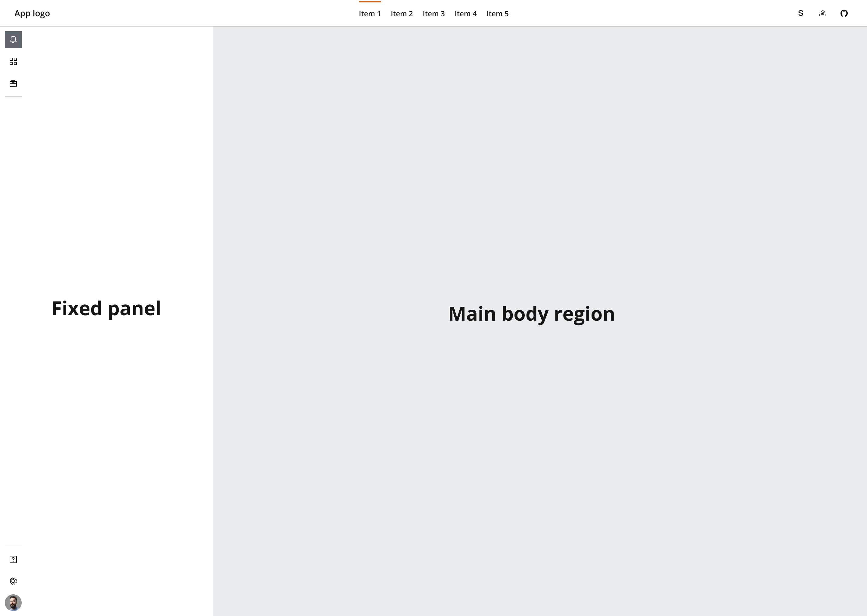Enable notification bell in sidebar
The image size is (867, 616).
coord(13,39)
